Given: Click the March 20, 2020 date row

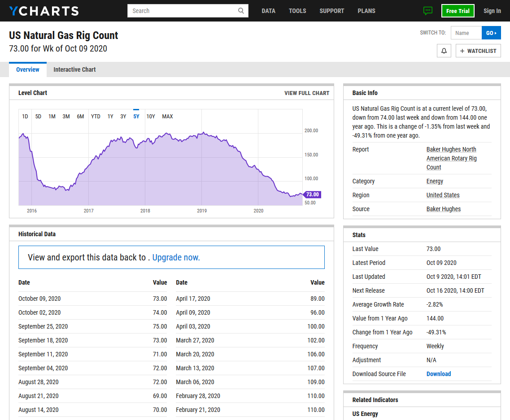Looking at the screenshot, I should [250, 355].
